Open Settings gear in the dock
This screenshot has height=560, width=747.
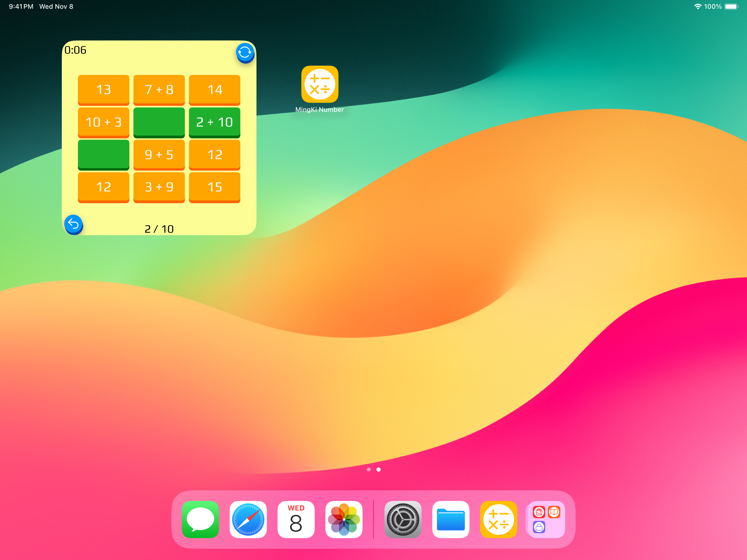tap(402, 519)
